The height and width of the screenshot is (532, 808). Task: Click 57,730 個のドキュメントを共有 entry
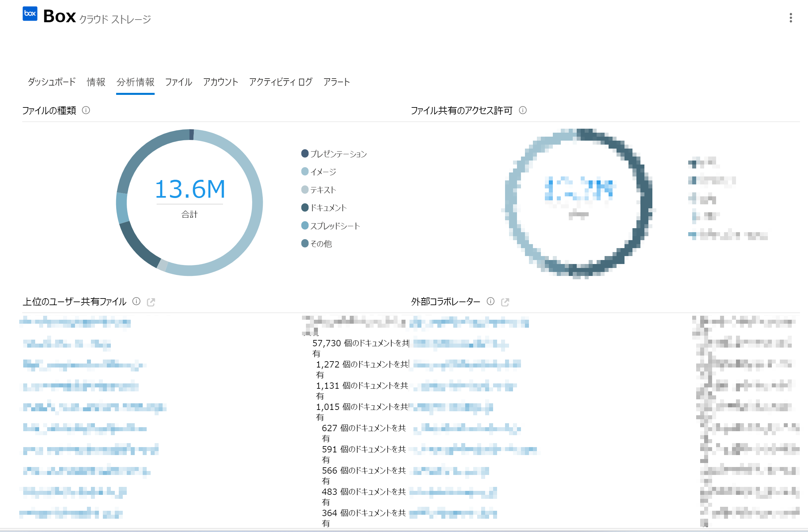click(360, 343)
